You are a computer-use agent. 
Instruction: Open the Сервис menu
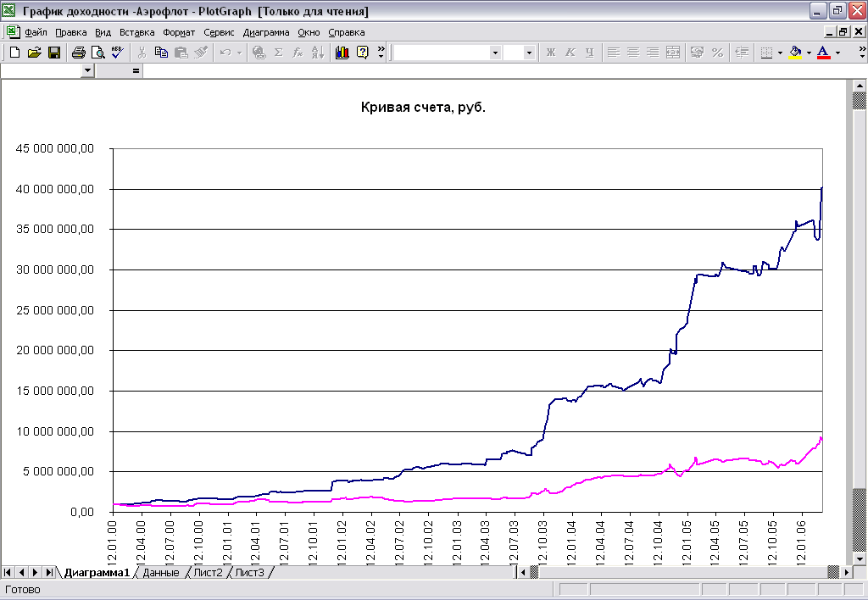click(219, 32)
